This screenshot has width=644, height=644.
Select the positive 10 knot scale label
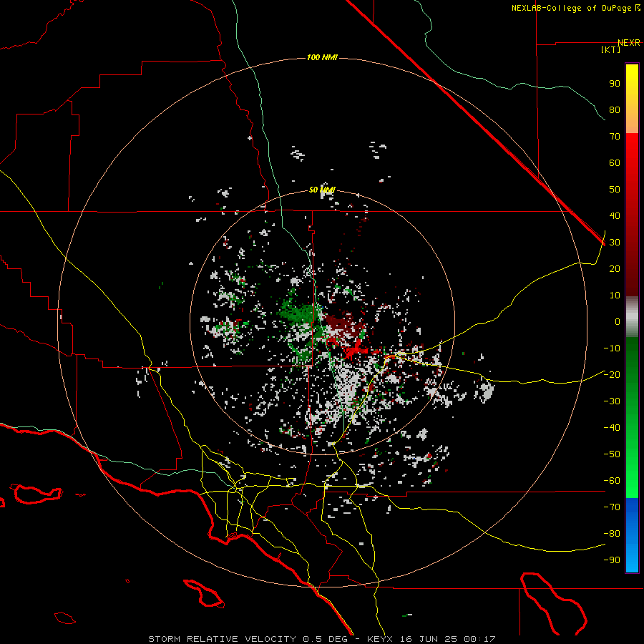tap(615, 296)
